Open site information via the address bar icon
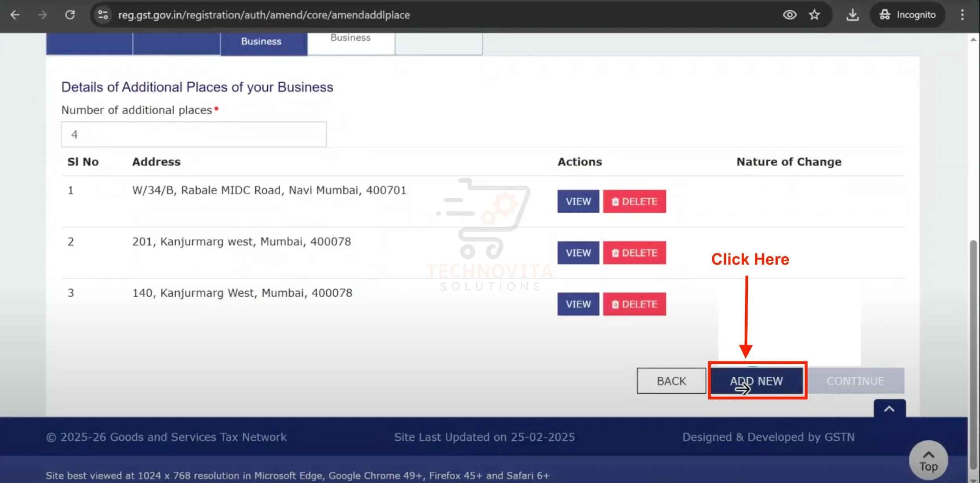 click(x=102, y=15)
